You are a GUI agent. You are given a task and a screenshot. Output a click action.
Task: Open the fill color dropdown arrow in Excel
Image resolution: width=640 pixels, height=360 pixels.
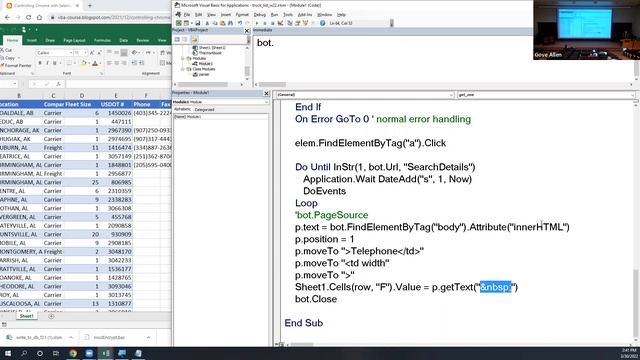pyautogui.click(x=89, y=63)
